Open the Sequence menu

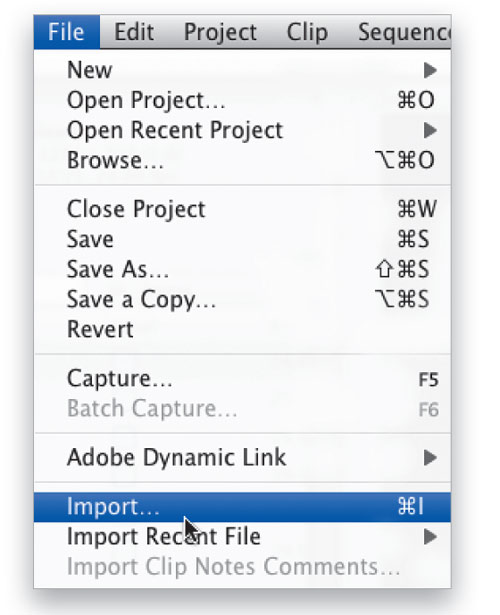point(404,32)
